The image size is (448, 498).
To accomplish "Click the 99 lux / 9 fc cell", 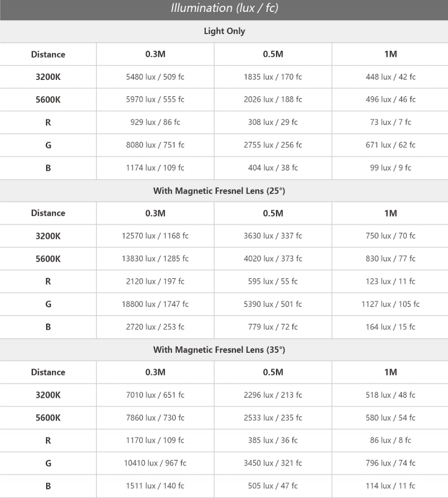I will (390, 168).
